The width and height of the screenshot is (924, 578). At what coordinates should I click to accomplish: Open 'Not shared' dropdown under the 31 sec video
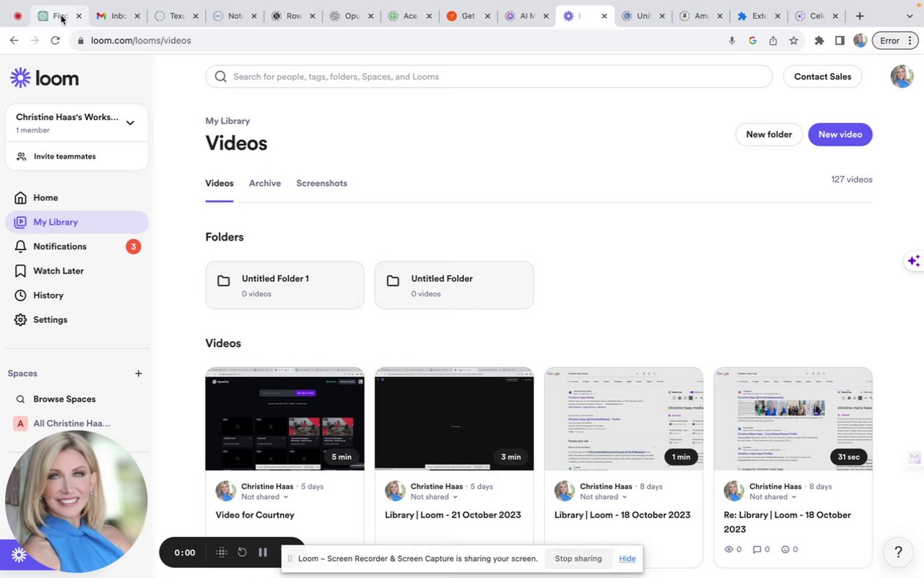774,497
